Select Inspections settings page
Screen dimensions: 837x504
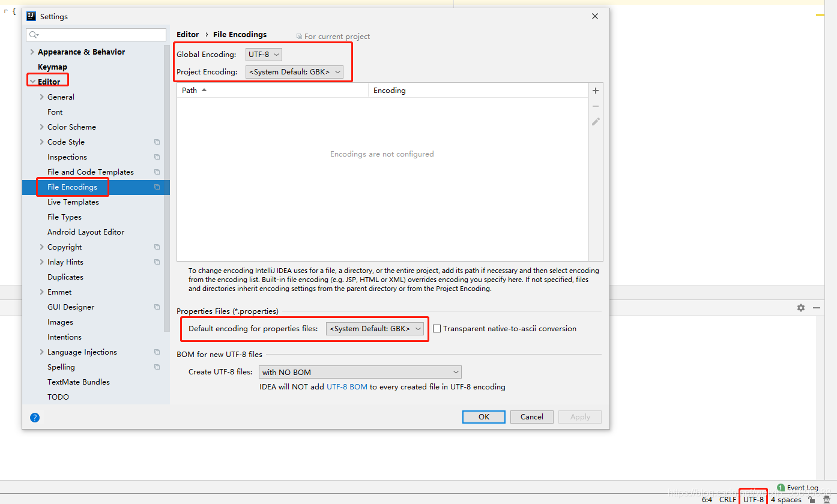tap(67, 157)
